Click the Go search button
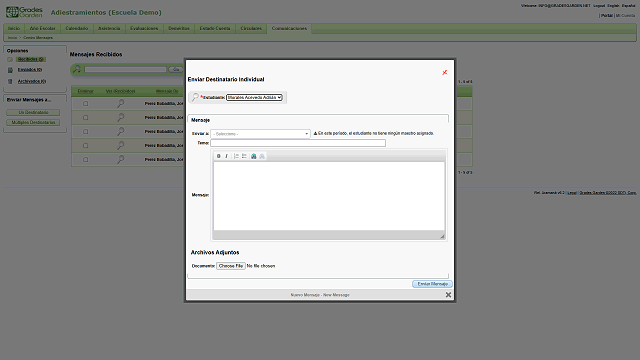Viewport: 640px width, 360px height. click(176, 70)
